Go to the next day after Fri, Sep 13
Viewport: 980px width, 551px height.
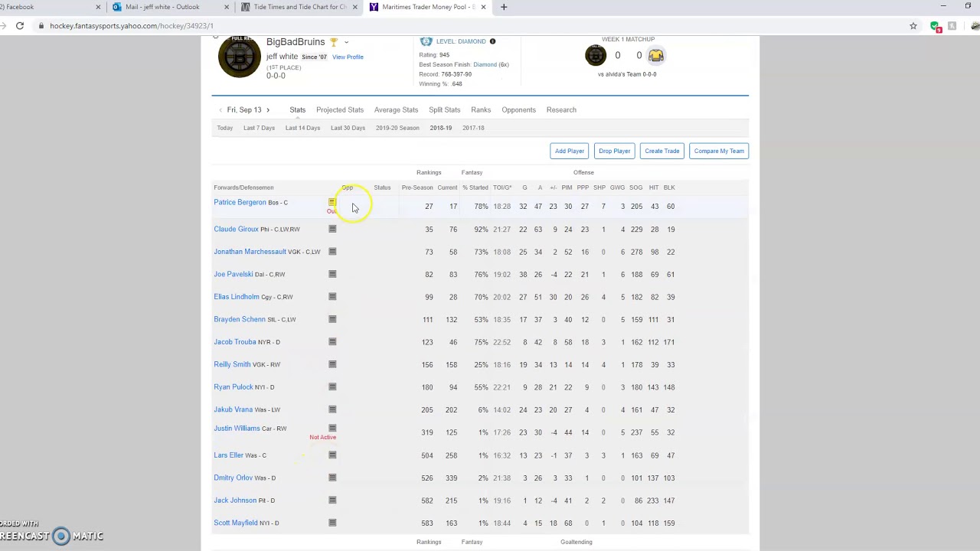(x=268, y=109)
